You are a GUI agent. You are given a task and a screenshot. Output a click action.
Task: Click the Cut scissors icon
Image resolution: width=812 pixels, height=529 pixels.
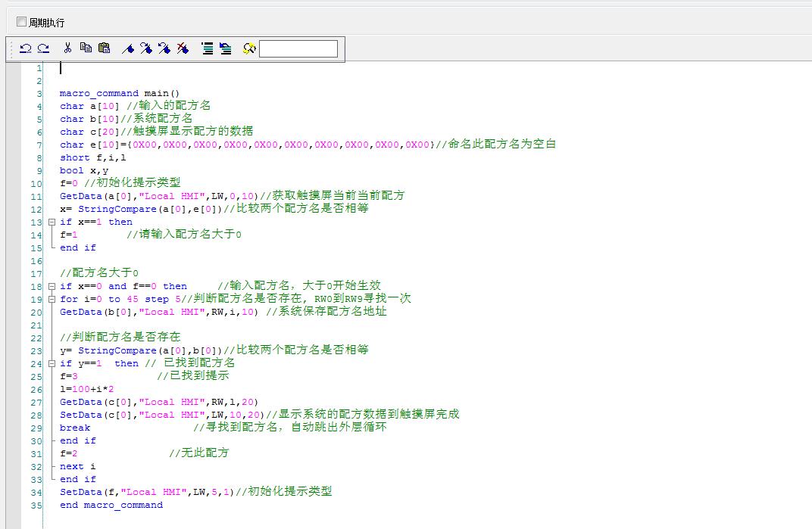(x=67, y=48)
